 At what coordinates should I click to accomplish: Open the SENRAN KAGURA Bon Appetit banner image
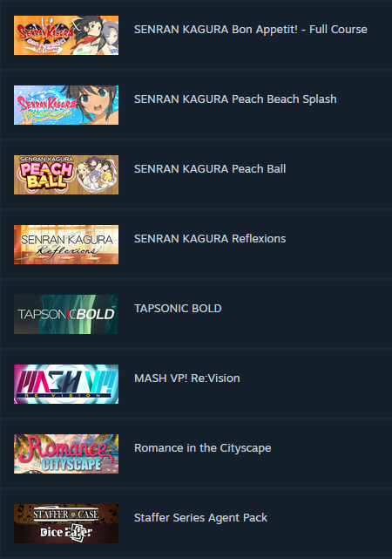[x=66, y=35]
